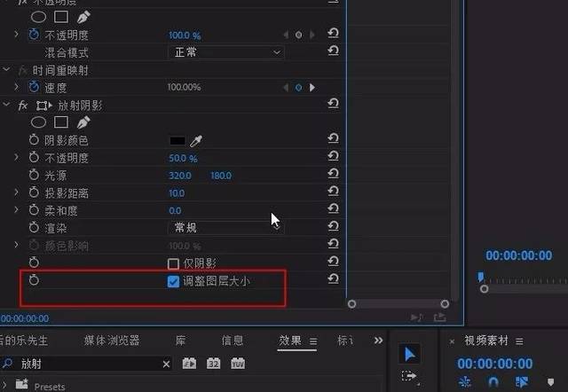Reset the 渲染 parameter
568x392 pixels.
[333, 226]
